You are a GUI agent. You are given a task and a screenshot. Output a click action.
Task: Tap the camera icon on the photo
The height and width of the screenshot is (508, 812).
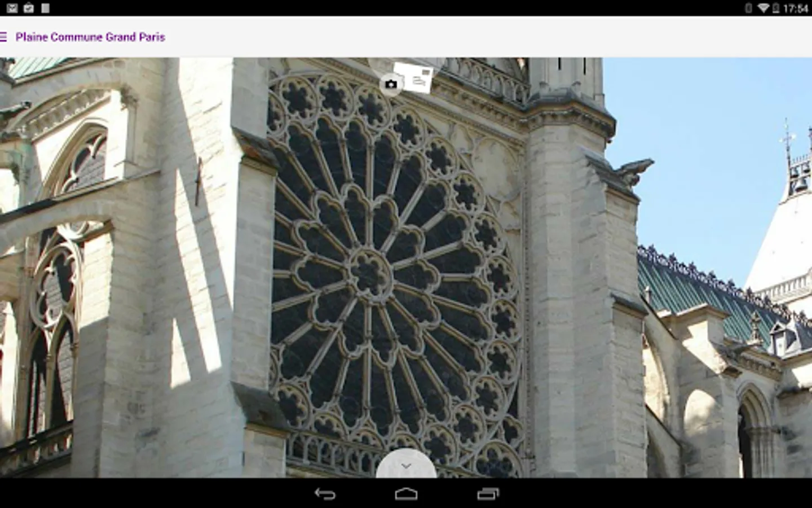coord(391,85)
